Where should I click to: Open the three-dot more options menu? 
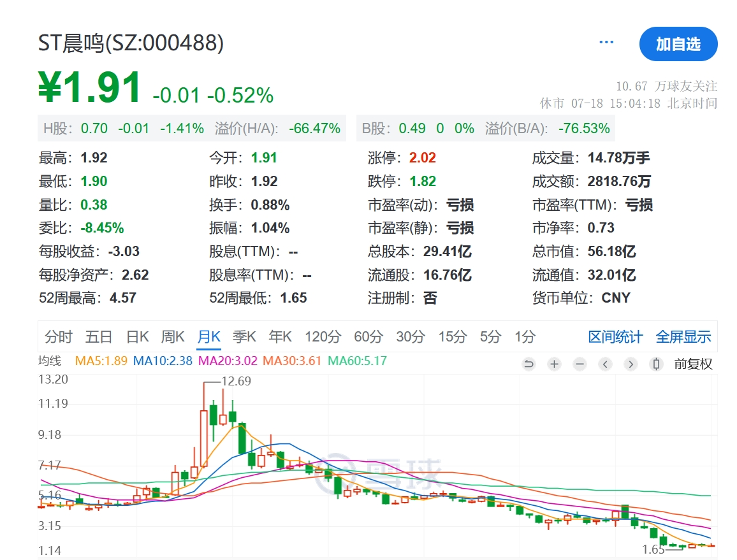606,42
